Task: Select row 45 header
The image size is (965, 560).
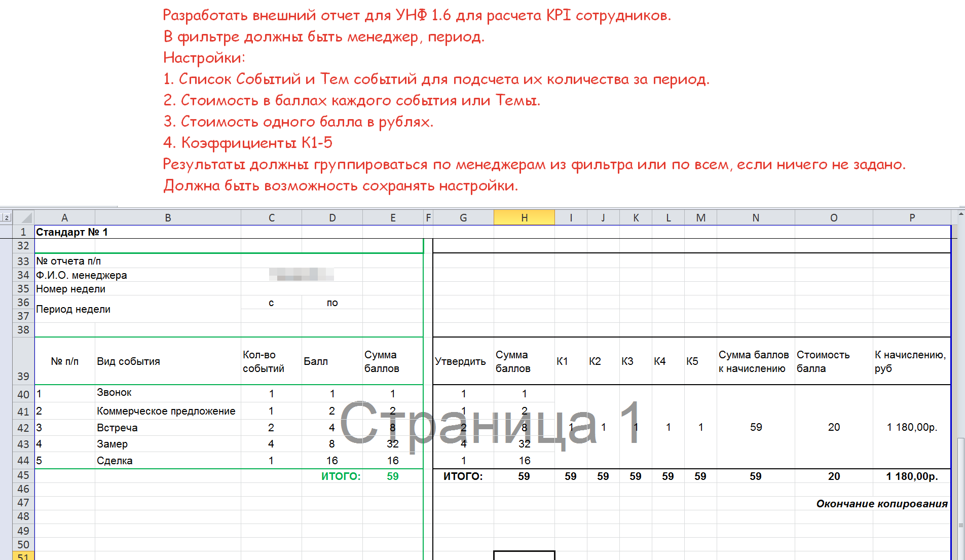Action: click(23, 475)
